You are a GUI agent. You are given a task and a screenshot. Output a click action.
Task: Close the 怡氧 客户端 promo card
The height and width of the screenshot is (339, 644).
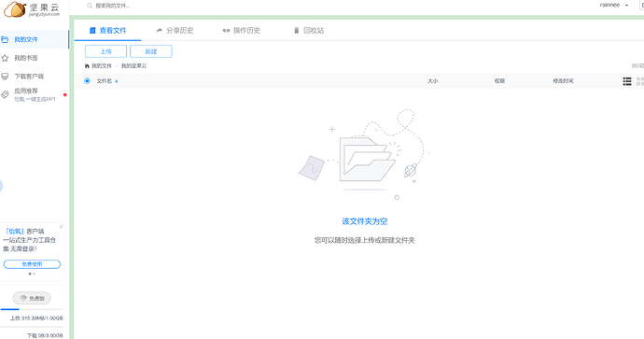click(x=62, y=226)
